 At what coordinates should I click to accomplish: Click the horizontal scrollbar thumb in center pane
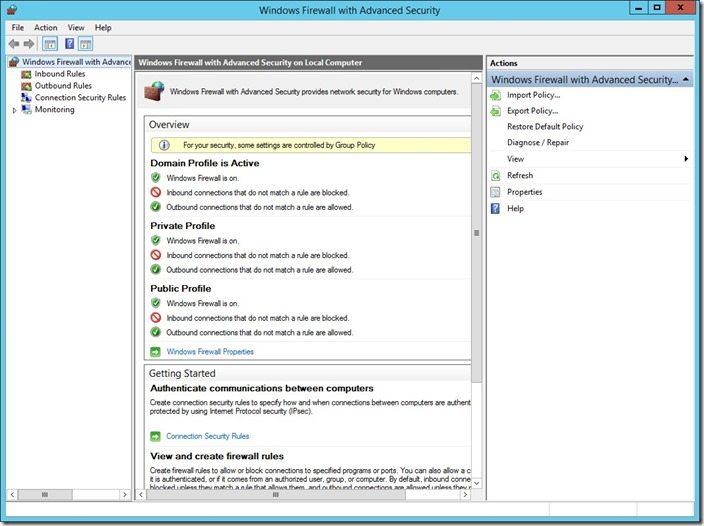276,495
